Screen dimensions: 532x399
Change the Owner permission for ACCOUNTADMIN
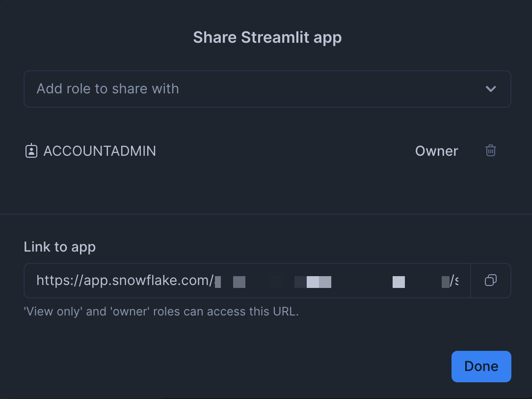(436, 151)
